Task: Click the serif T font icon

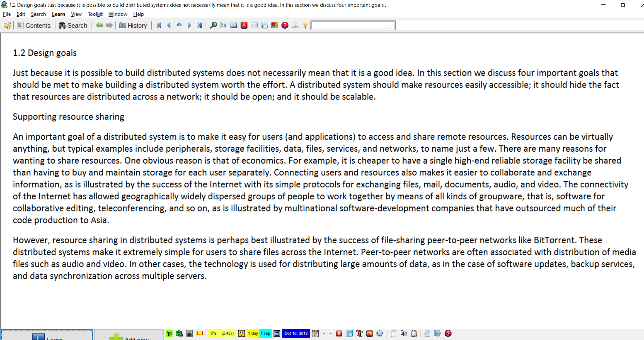Action: pyautogui.click(x=359, y=334)
